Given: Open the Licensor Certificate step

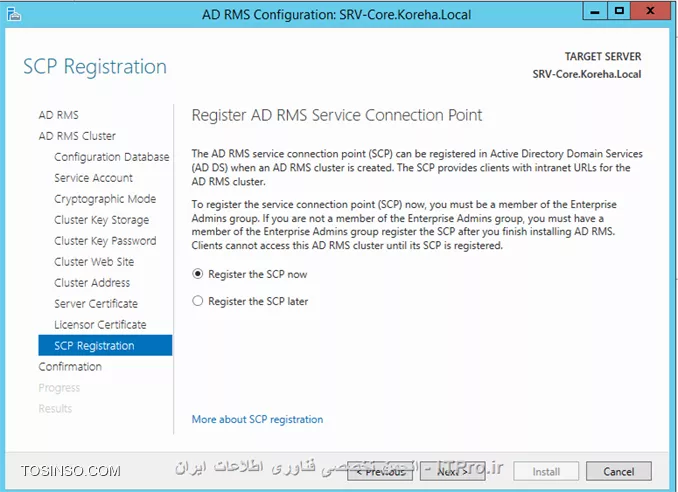Looking at the screenshot, I should [100, 325].
